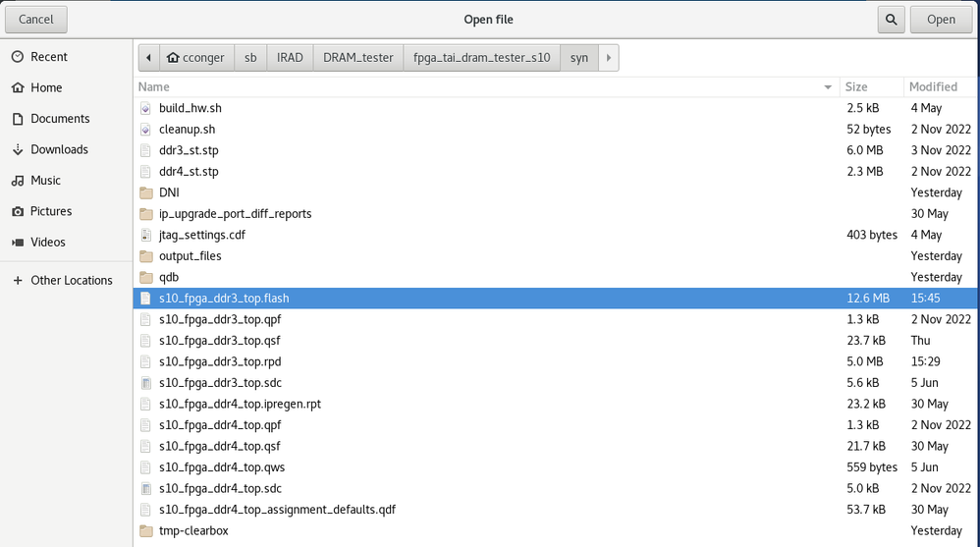The width and height of the screenshot is (980, 547).
Task: Click file icon of s10_fpga_ddr4_top.qws
Action: click(x=145, y=467)
